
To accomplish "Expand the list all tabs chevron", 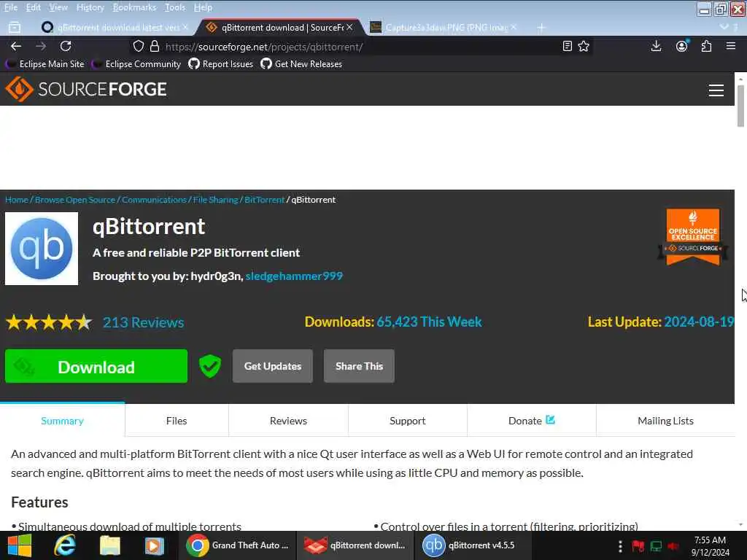I will (724, 27).
